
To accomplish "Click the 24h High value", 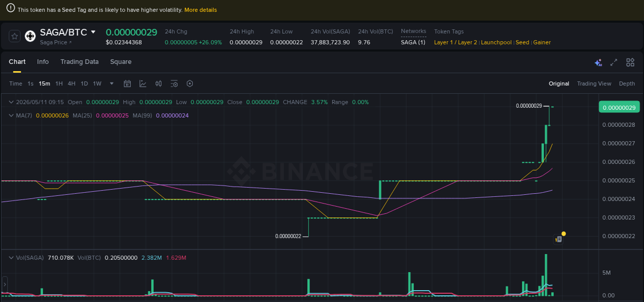I will tap(246, 42).
